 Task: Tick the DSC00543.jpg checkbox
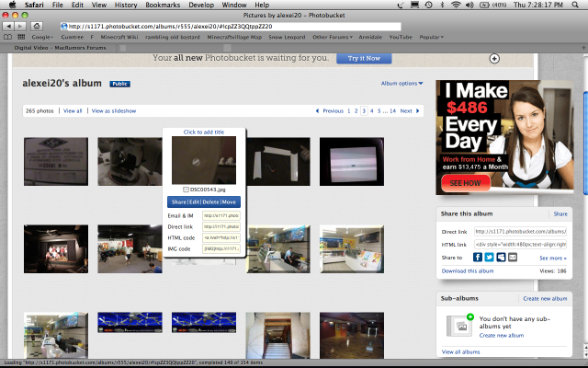186,190
